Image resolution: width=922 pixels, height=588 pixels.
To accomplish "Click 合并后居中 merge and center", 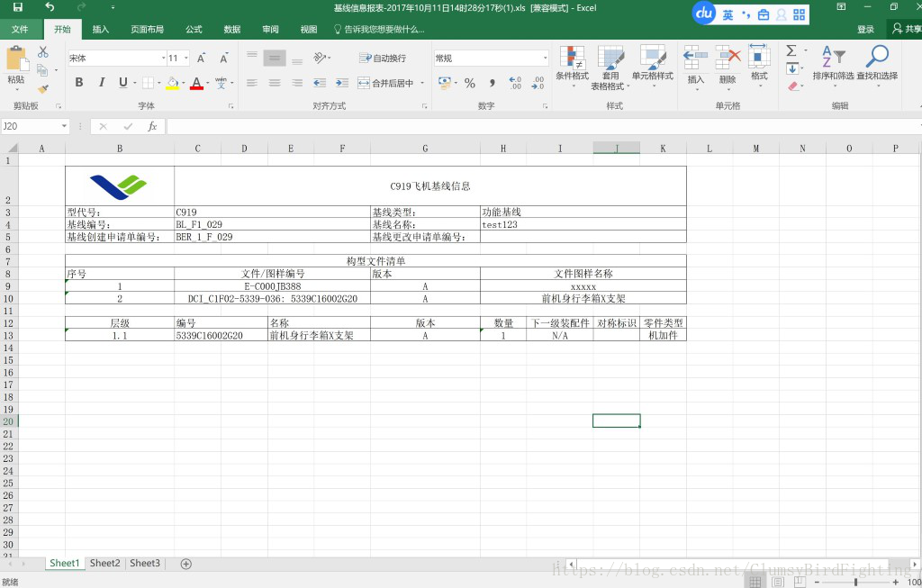I will 385,83.
